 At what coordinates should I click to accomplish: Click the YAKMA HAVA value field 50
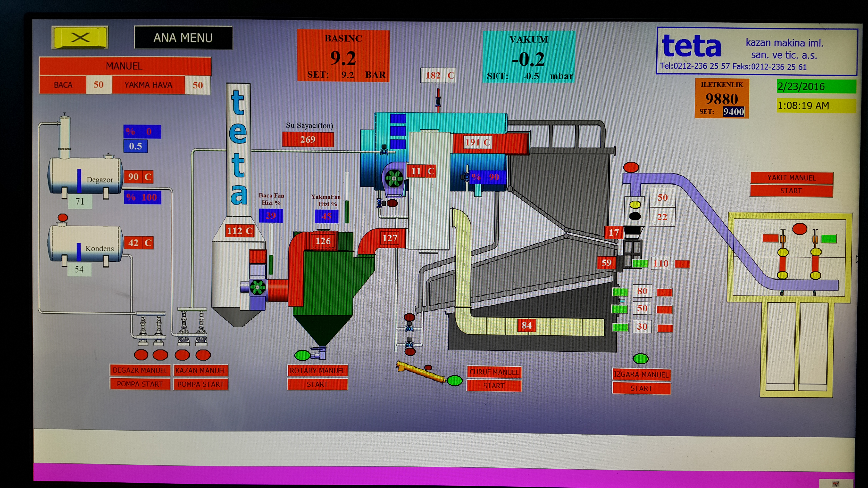point(197,85)
